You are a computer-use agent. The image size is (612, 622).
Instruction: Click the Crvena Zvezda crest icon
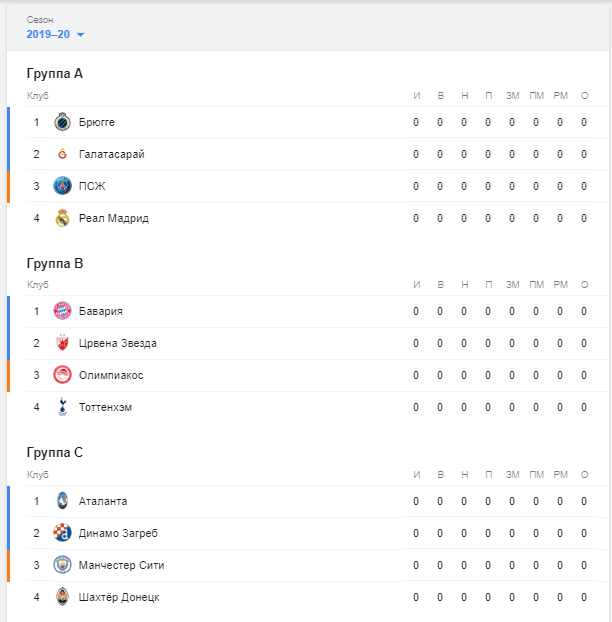(x=62, y=343)
